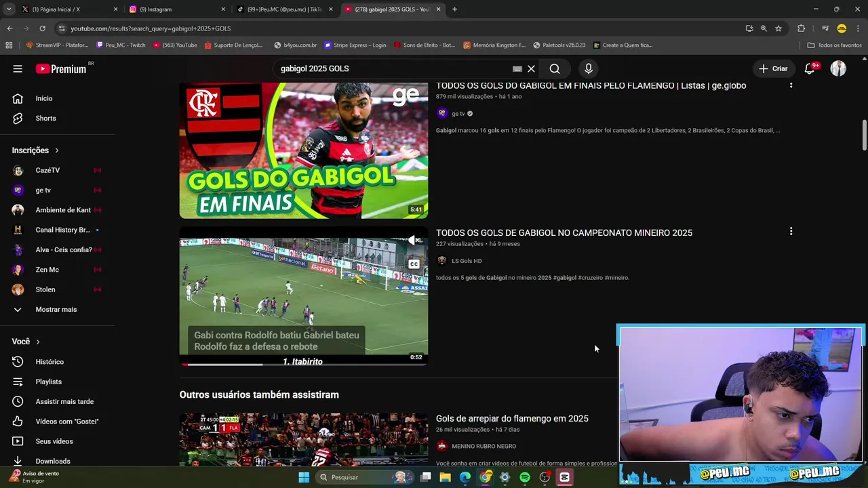Expand the Você section
868x488 pixels.
pyautogui.click(x=26, y=342)
